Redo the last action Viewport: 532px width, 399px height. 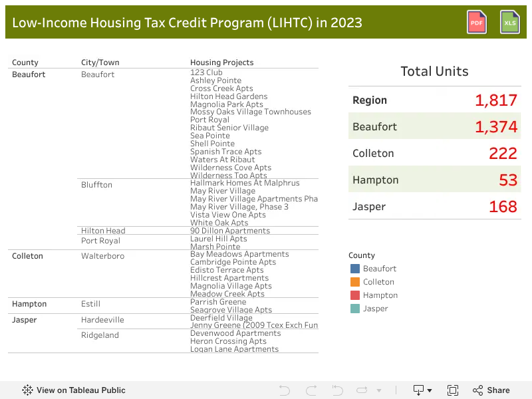click(x=311, y=390)
